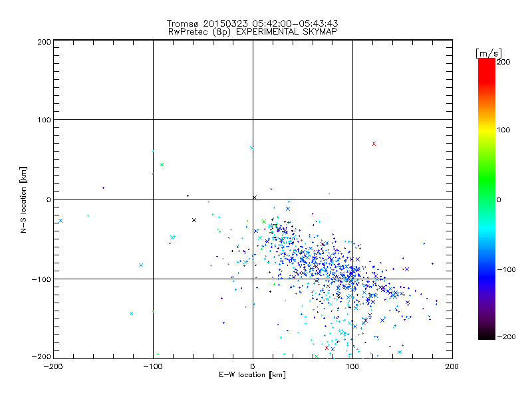Select the blue X marker at the far left edge
532x399 pixels.
click(x=61, y=221)
